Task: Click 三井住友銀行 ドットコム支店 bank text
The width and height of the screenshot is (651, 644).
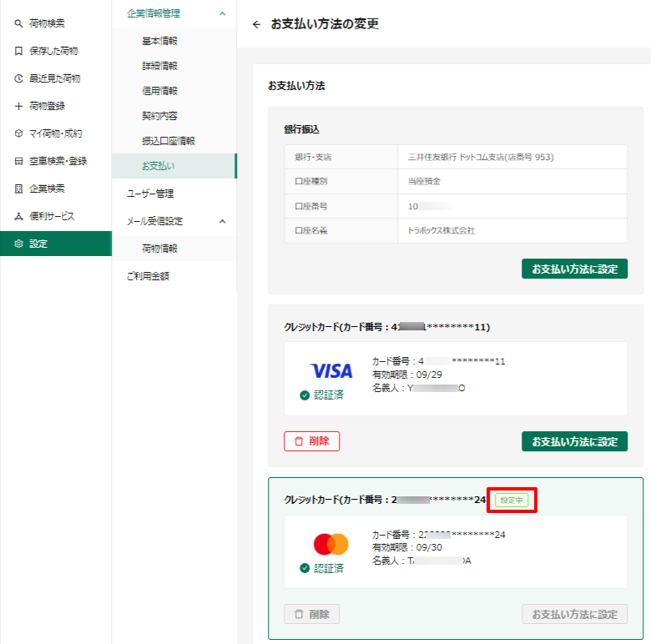Action: [x=481, y=158]
